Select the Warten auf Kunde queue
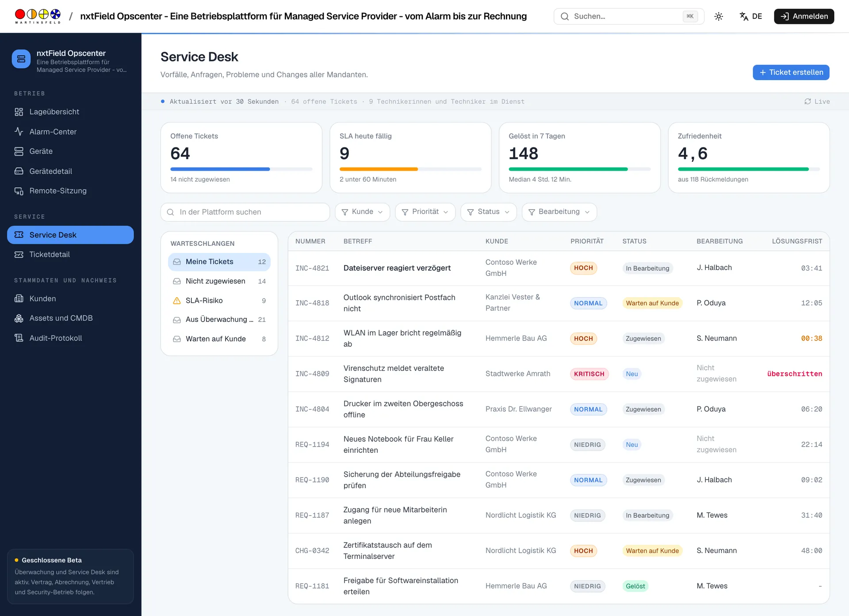The image size is (849, 616). pyautogui.click(x=219, y=339)
